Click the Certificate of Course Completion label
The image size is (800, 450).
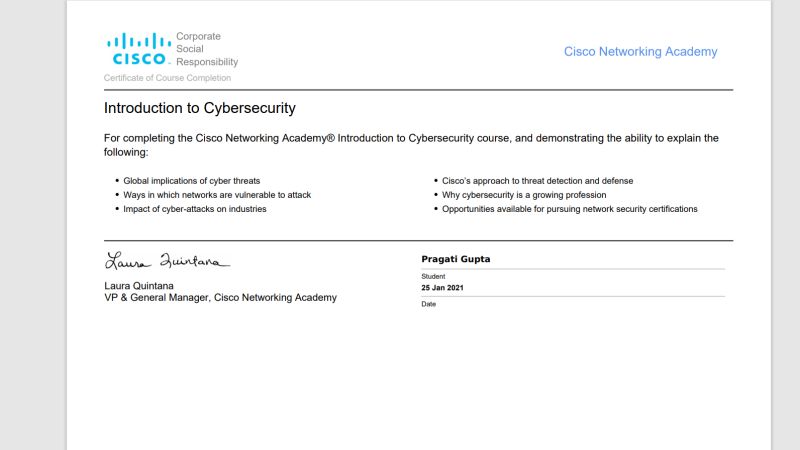tap(167, 78)
